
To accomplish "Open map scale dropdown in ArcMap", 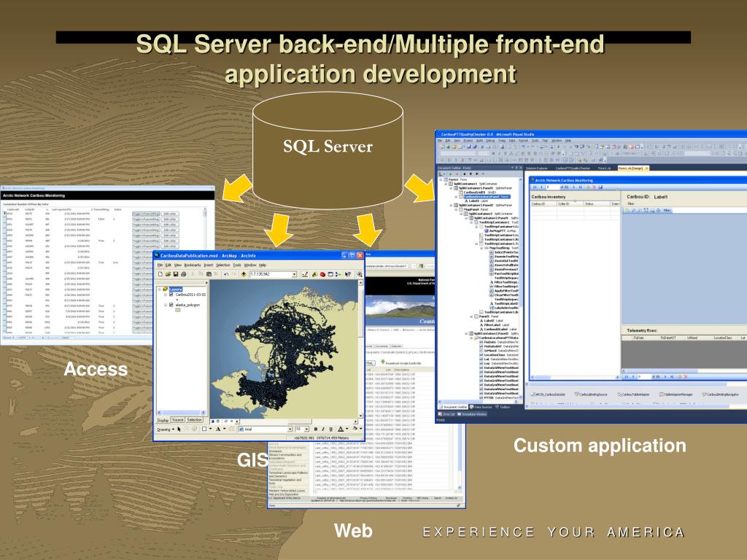I will [x=294, y=274].
